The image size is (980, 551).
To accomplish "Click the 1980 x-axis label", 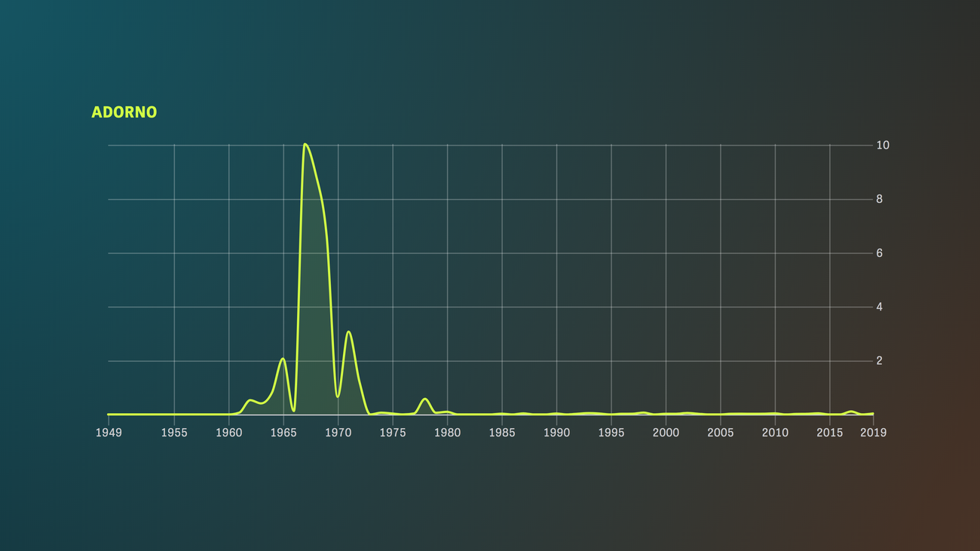I will tap(447, 433).
